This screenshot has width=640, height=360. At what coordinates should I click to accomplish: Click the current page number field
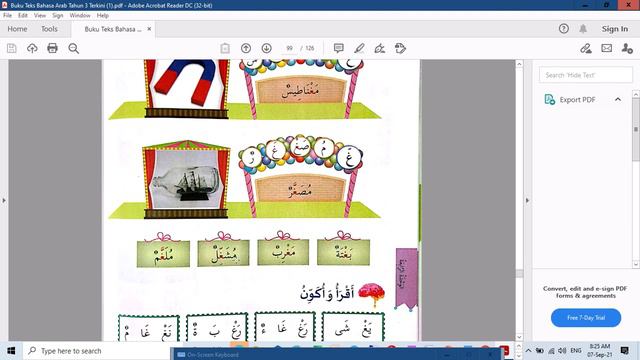point(289,48)
